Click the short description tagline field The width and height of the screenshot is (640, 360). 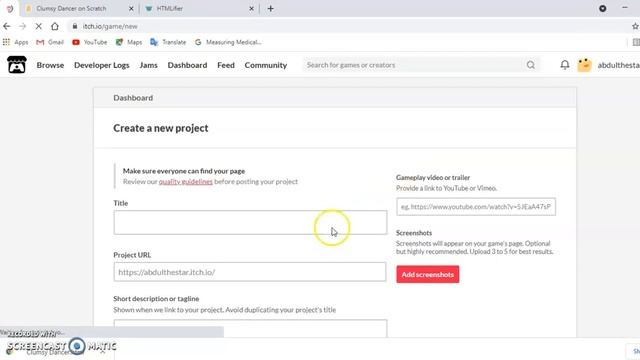click(x=250, y=328)
